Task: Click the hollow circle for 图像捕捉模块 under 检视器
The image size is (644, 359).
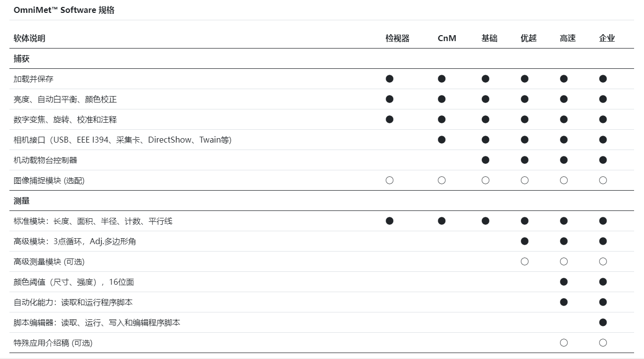Action: click(389, 180)
